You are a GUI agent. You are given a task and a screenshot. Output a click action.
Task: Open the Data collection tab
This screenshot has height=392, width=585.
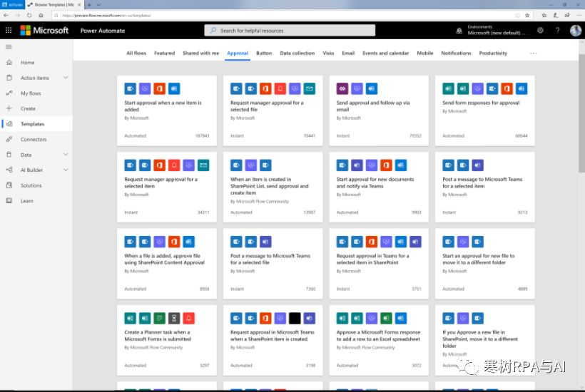297,53
